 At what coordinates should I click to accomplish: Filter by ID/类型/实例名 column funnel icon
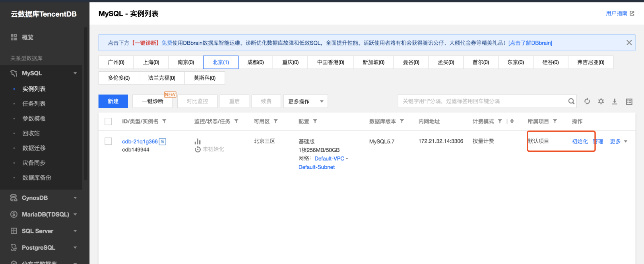tap(164, 121)
